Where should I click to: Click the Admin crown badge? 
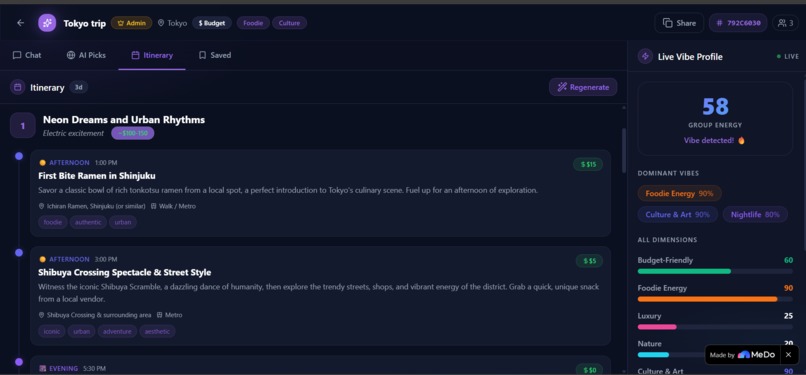tap(132, 23)
